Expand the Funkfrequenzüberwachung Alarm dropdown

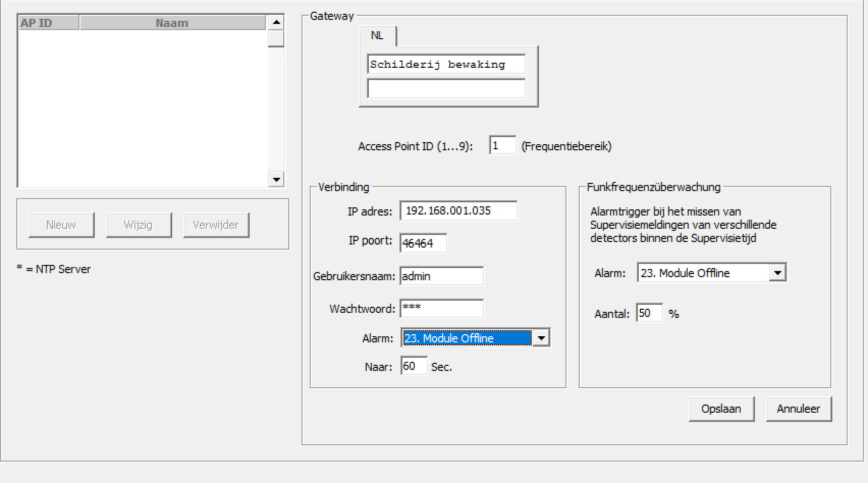pos(777,273)
